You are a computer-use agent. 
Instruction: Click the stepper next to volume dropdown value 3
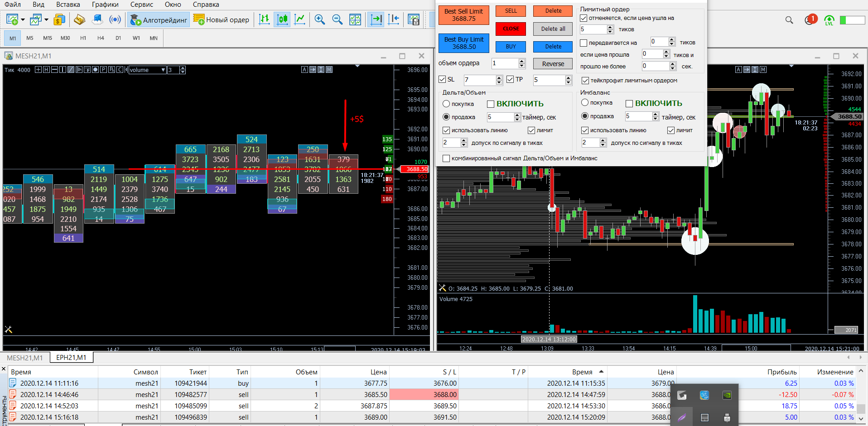point(183,70)
